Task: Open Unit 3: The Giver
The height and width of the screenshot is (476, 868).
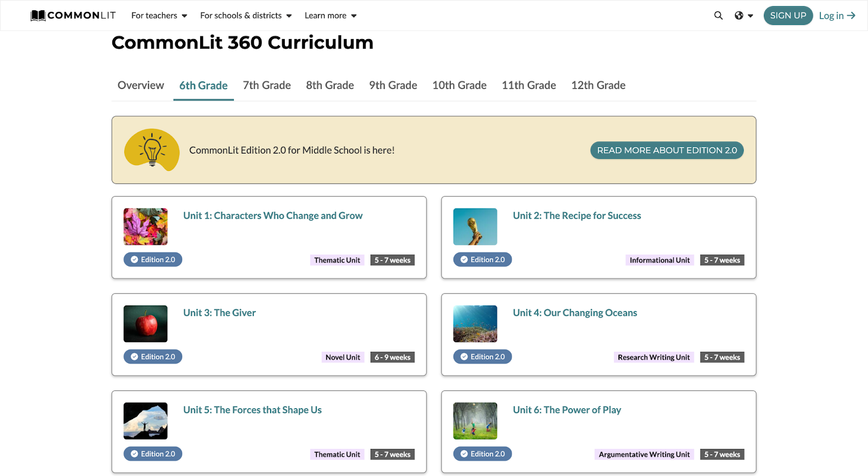Action: 220,313
